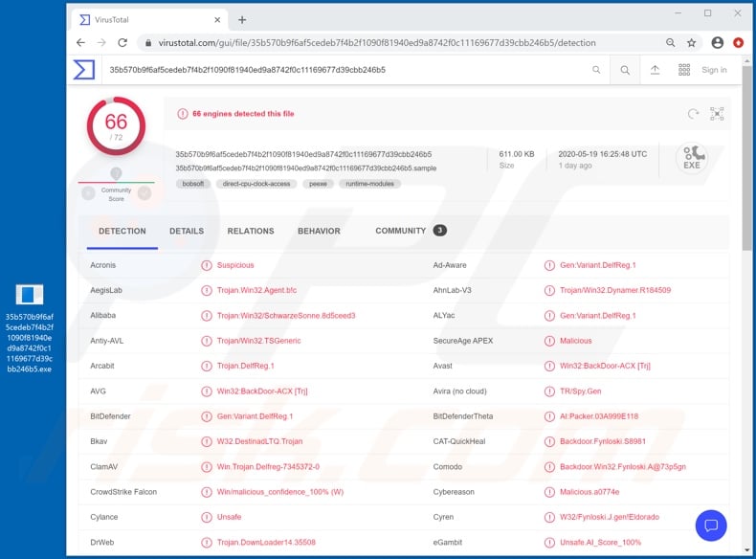Click DrWeb 'Trojan.DownLoader14.35508' result
This screenshot has width=756, height=559.
click(266, 542)
